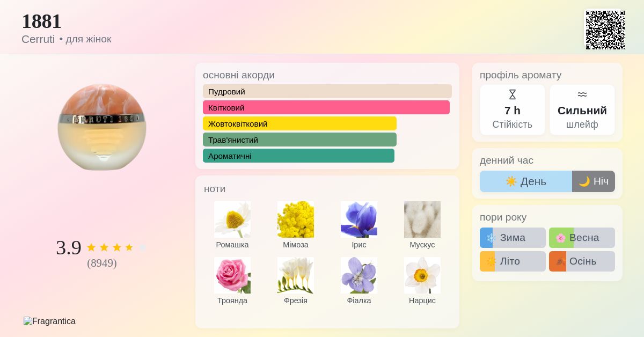
Task: Open the Ірис iris note image
Action: (359, 219)
